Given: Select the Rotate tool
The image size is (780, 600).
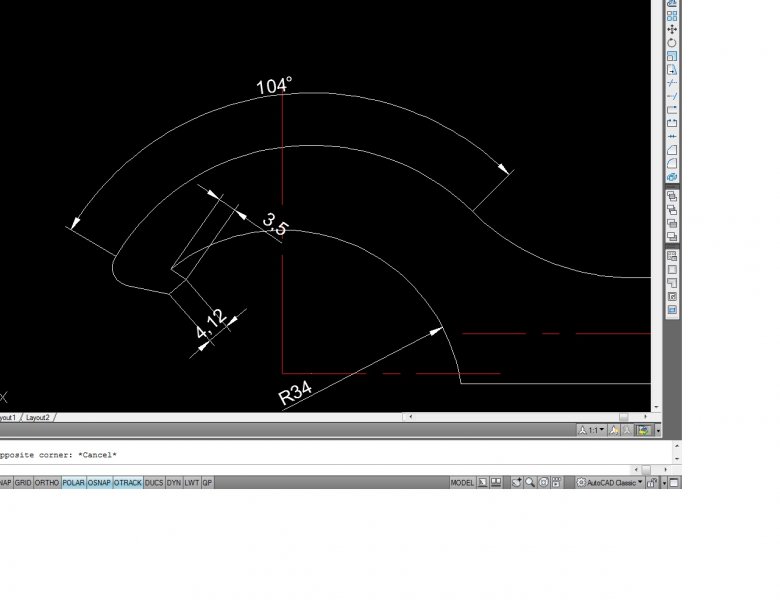Looking at the screenshot, I should pyautogui.click(x=672, y=43).
